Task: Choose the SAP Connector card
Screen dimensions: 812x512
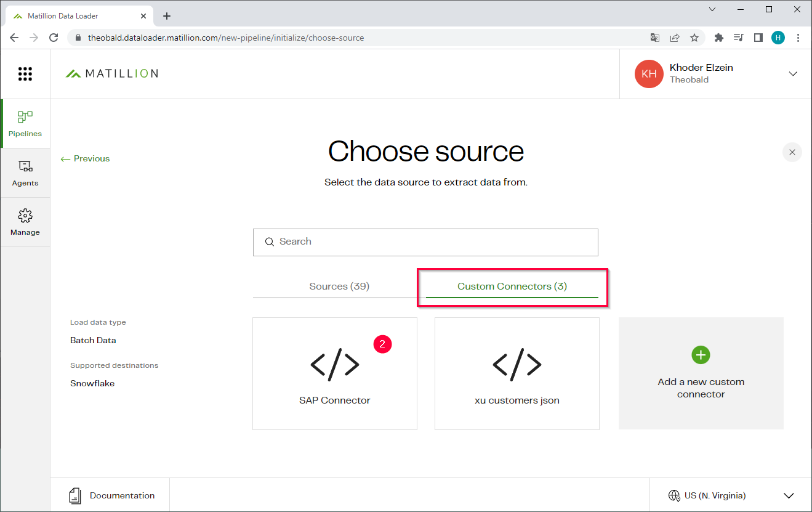Action: coord(335,373)
